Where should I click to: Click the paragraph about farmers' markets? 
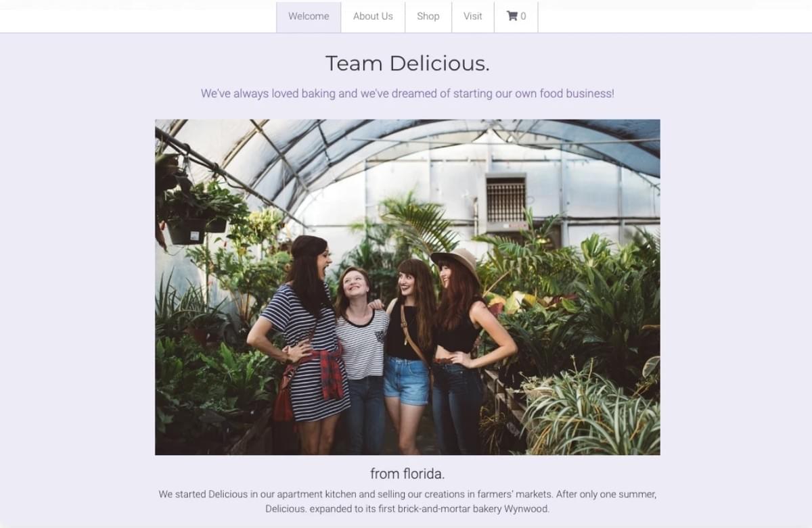tap(407, 501)
